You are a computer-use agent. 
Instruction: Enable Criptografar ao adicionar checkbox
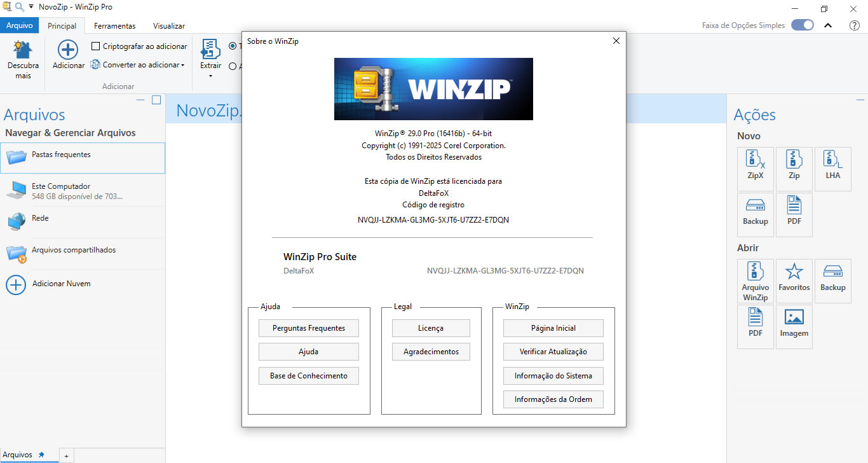point(96,46)
